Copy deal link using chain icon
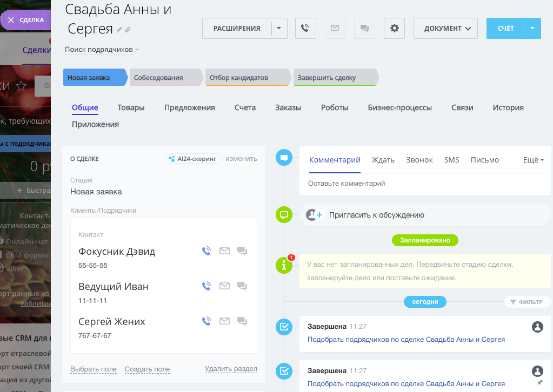 (x=128, y=30)
